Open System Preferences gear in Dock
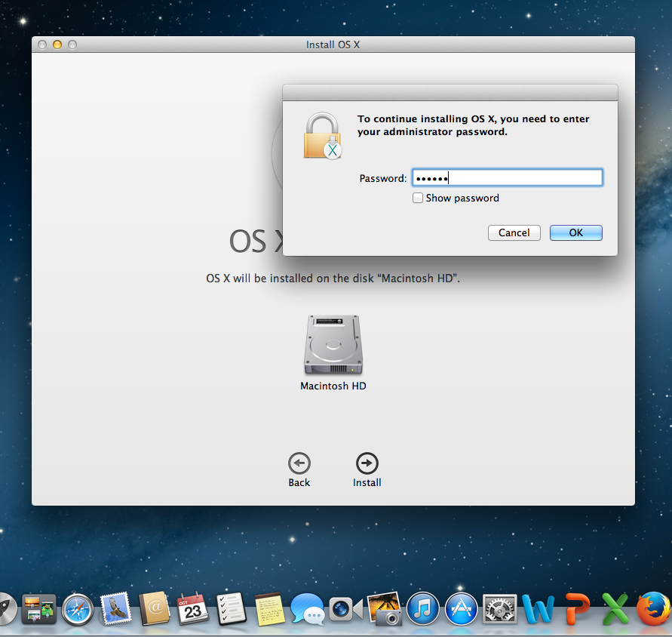 pyautogui.click(x=499, y=609)
